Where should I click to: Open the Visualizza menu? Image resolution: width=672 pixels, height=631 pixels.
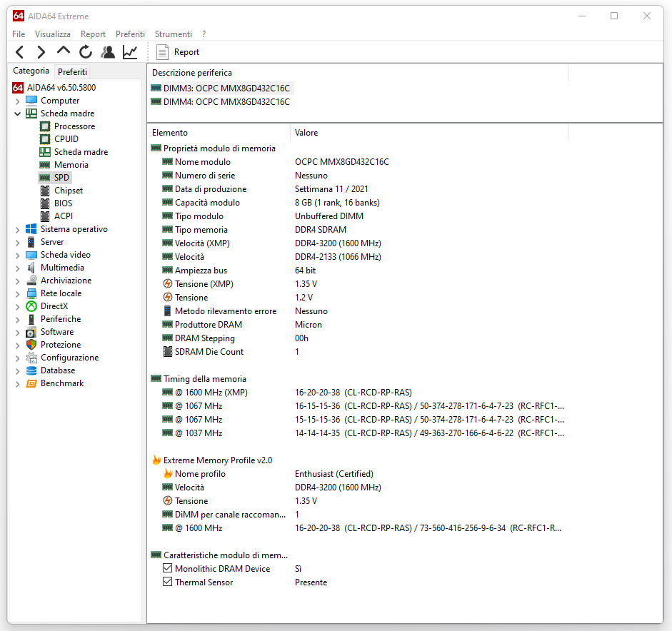click(x=53, y=34)
